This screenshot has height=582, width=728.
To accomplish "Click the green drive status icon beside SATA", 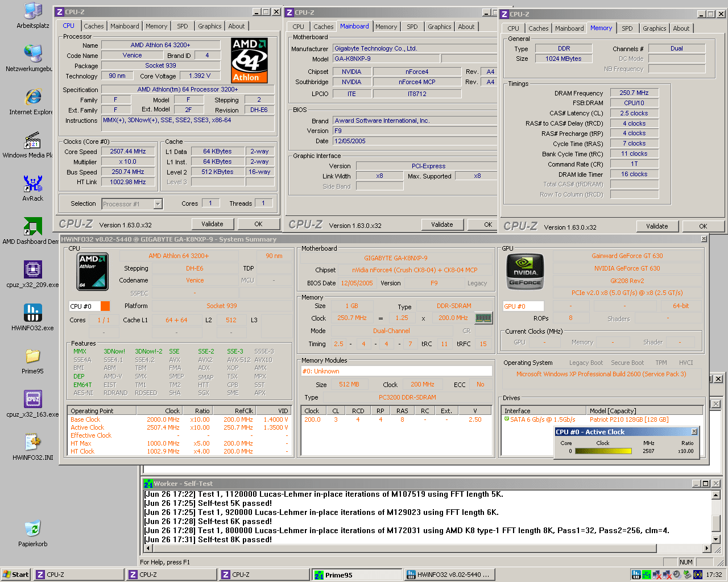I will 506,419.
